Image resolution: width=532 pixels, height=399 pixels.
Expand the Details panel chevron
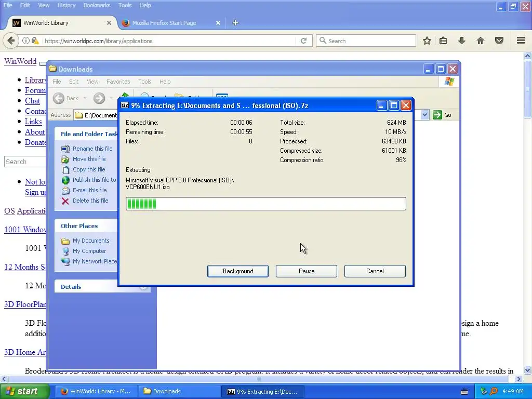tap(143, 287)
